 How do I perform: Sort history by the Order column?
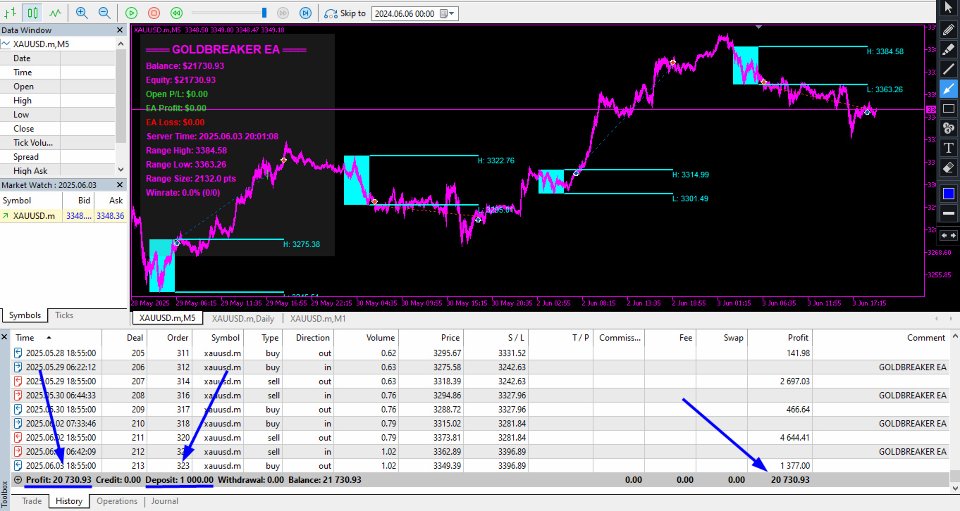coord(170,338)
